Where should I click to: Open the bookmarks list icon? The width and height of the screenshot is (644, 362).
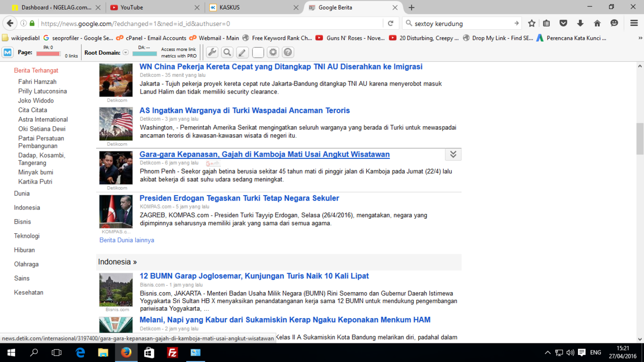546,23
